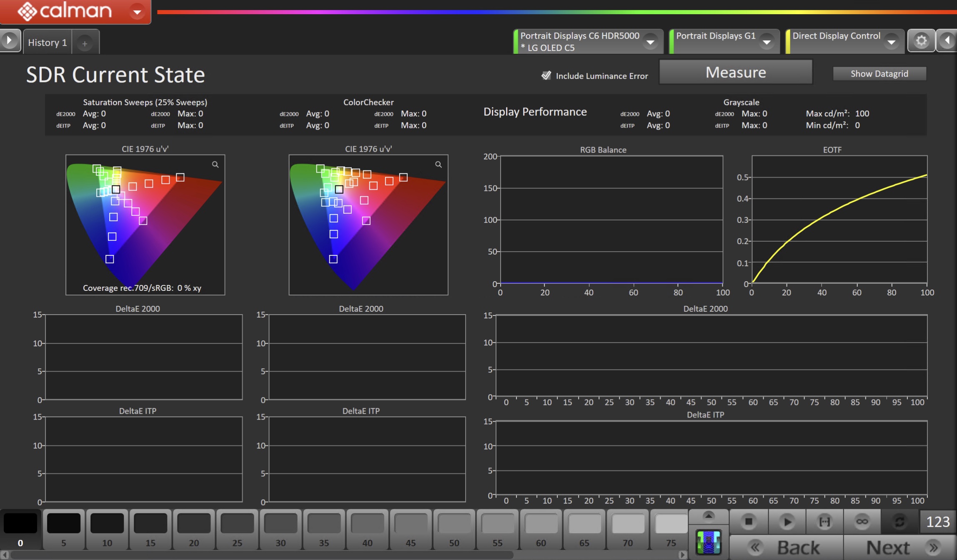The height and width of the screenshot is (560, 957).
Task: Open the Calman main menu
Action: [x=137, y=12]
